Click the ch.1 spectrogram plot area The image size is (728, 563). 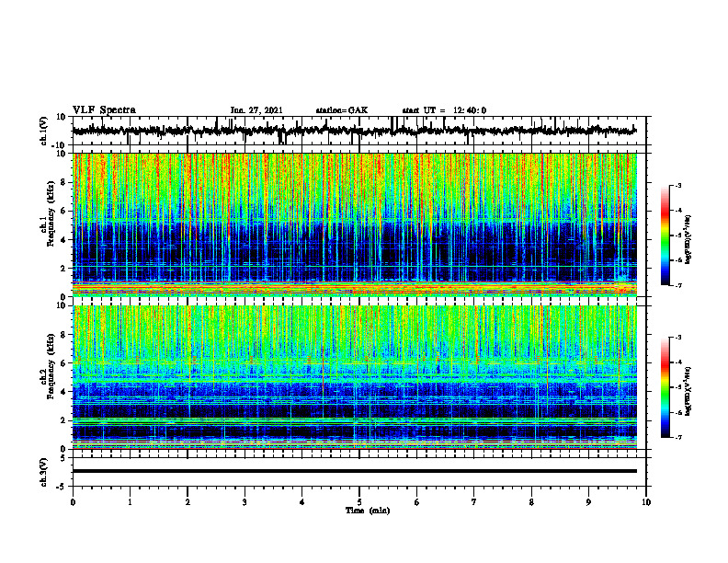pos(355,224)
